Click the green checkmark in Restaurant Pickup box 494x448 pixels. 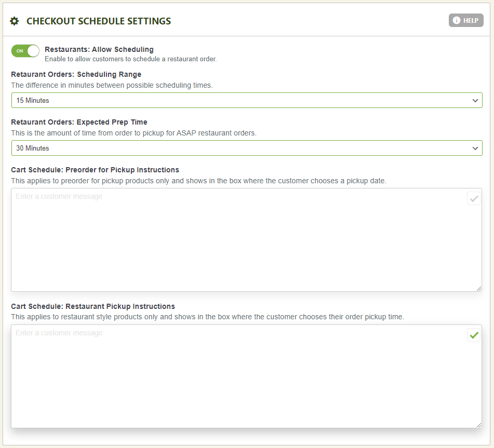473,335
